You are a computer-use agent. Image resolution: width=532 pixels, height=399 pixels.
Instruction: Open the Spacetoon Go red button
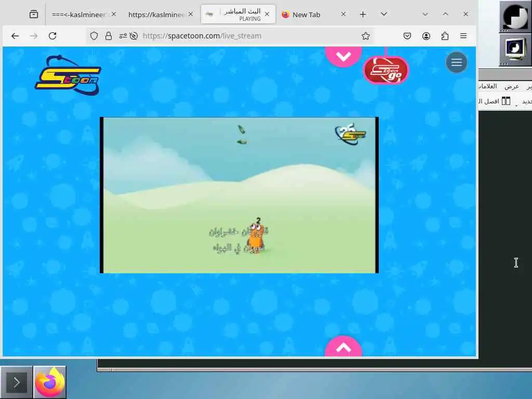[x=386, y=70]
